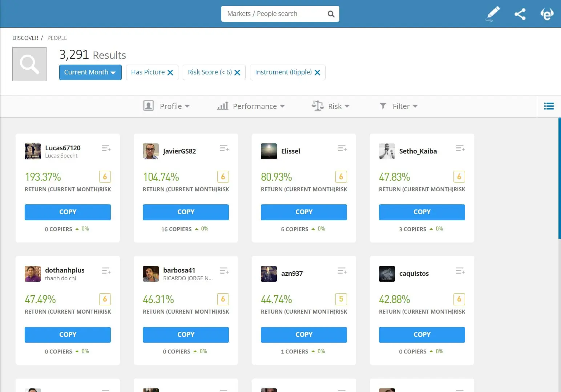Remove the Risk Score filter

(237, 72)
